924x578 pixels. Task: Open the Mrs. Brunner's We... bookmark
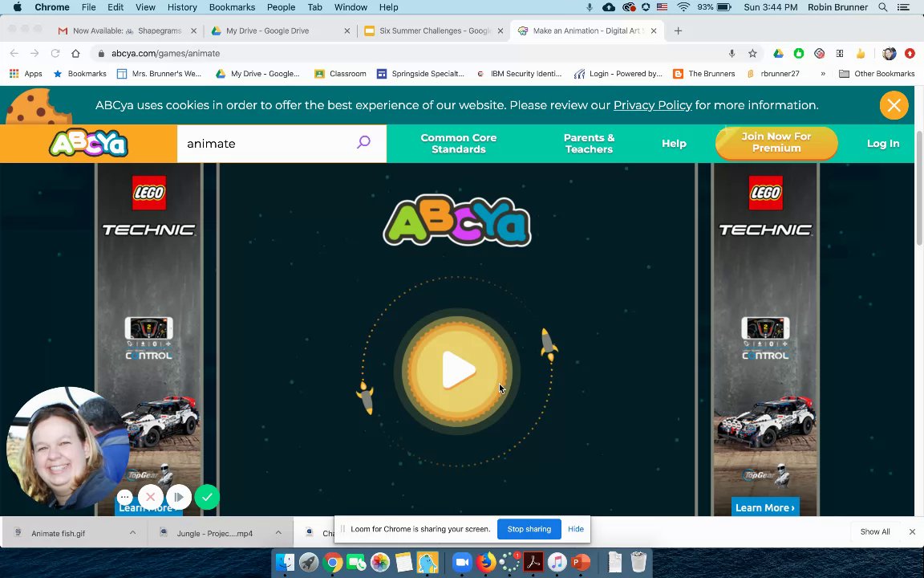tap(159, 74)
